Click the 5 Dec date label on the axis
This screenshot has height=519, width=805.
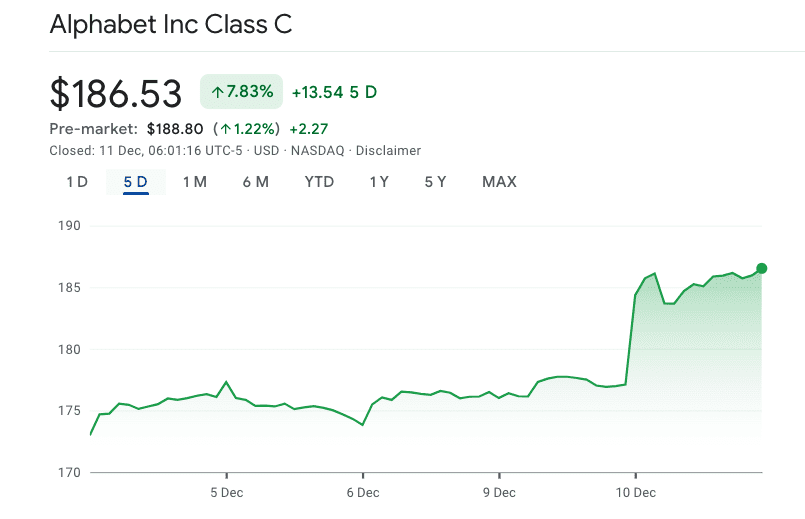pos(226,493)
